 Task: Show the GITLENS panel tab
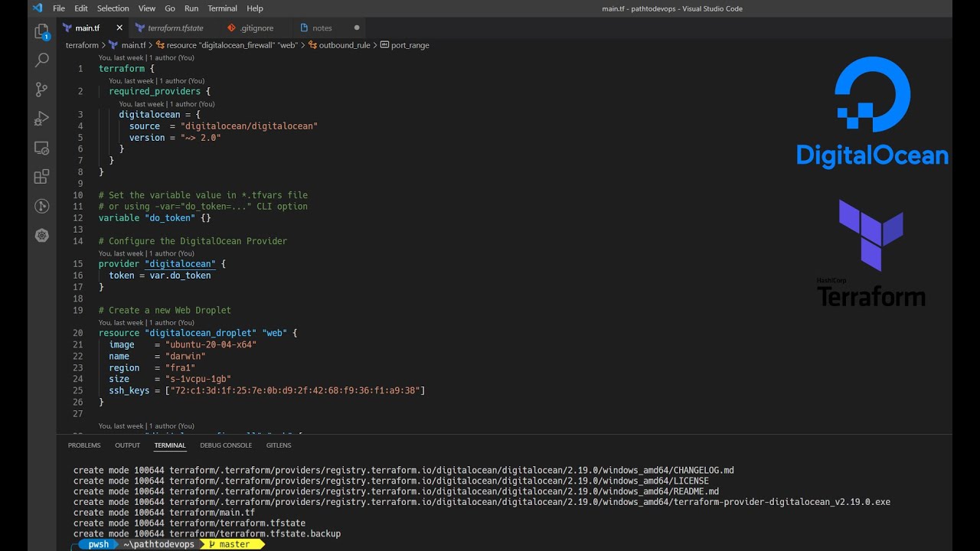[x=279, y=445]
